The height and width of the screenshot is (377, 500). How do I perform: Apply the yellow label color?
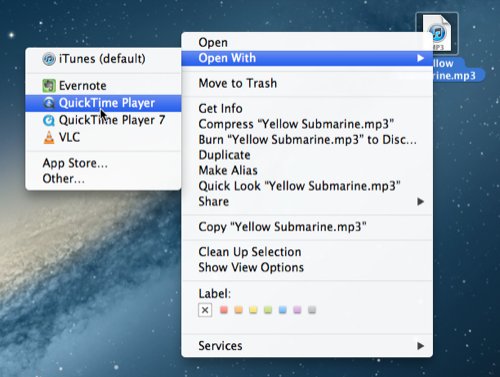(253, 310)
